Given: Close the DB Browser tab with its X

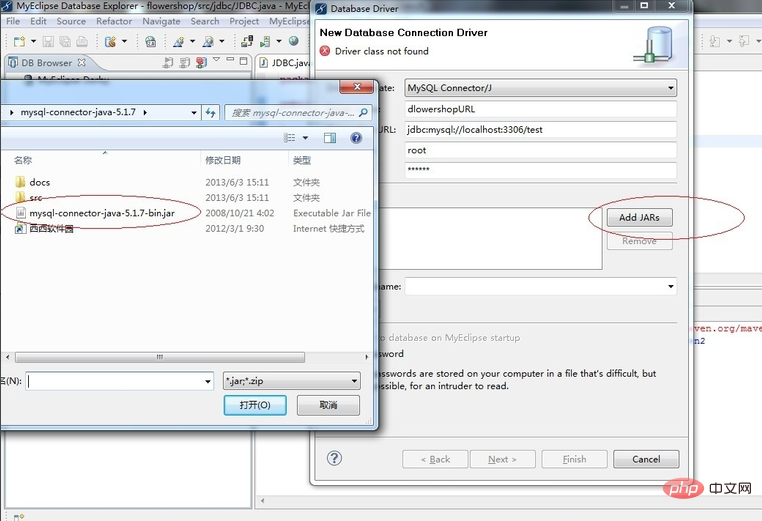Looking at the screenshot, I should [x=82, y=62].
